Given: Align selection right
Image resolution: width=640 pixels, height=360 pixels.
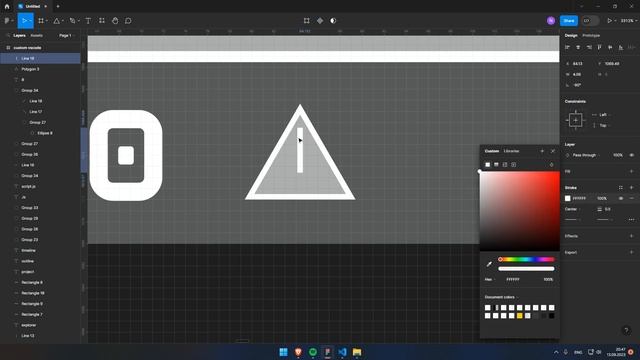Looking at the screenshot, I should pyautogui.click(x=589, y=47).
